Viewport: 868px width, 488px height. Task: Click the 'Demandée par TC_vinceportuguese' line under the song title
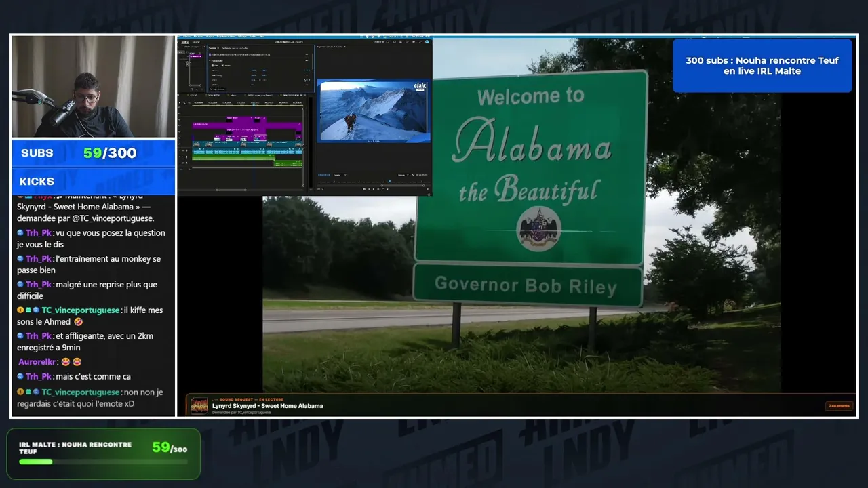pos(241,412)
